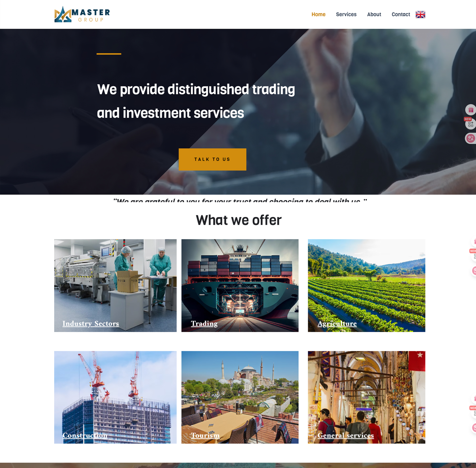The image size is (476, 468).
Task: Open the translate side icon
Action: click(x=471, y=138)
